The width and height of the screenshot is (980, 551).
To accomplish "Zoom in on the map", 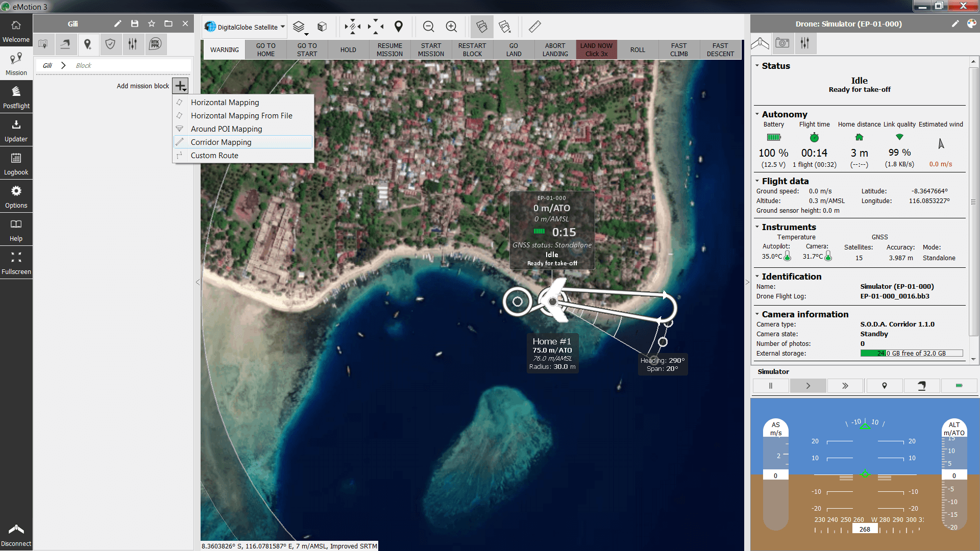I will tap(451, 27).
